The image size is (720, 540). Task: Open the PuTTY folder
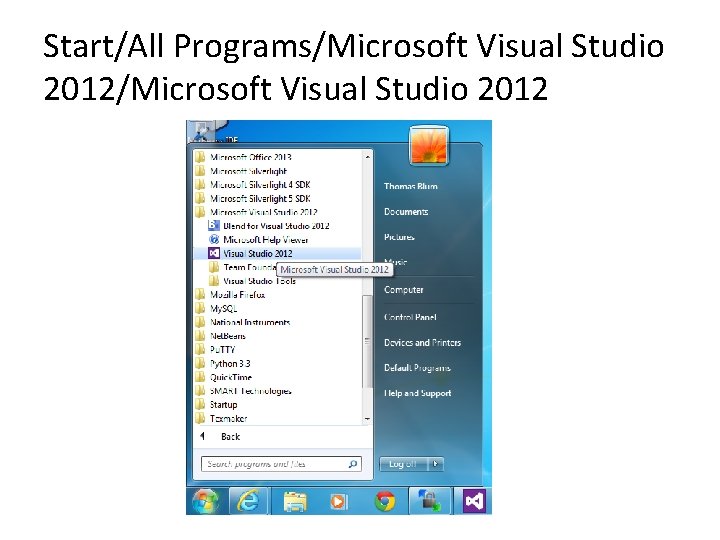(215, 349)
